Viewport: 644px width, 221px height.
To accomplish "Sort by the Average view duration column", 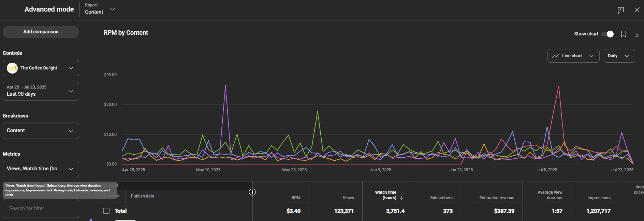I will (x=550, y=195).
